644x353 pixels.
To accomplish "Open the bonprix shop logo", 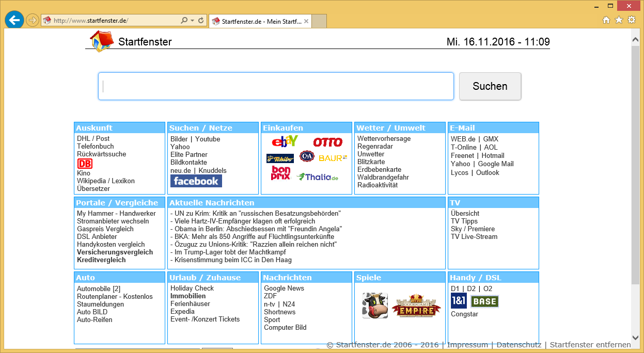I will (x=281, y=173).
